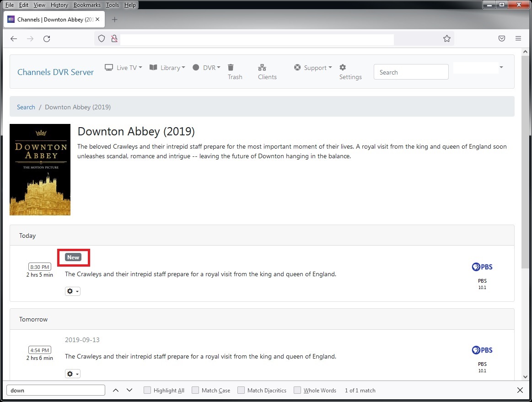
Task: Jump to previous find match arrow
Action: pos(116,390)
